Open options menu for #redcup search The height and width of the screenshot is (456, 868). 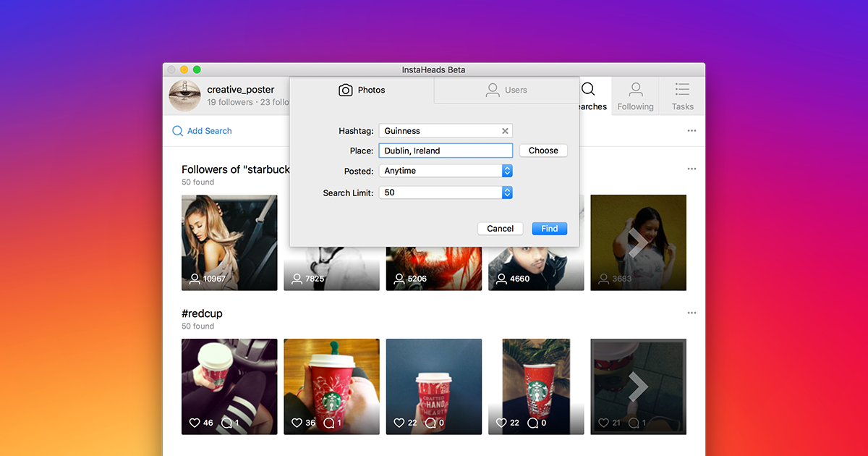pyautogui.click(x=691, y=312)
